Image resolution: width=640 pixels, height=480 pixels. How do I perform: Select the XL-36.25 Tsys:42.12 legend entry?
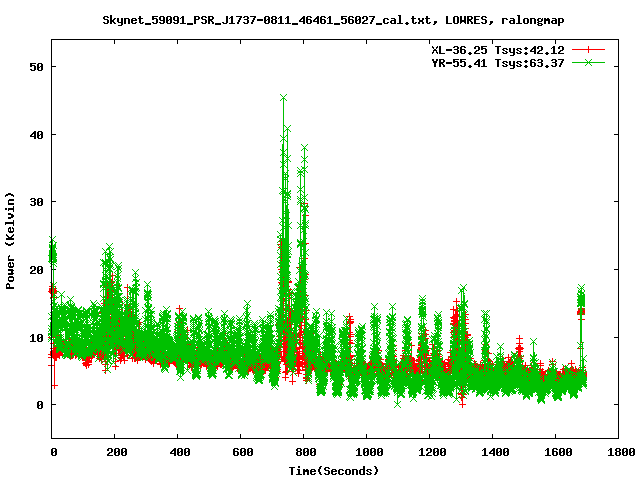(498, 50)
